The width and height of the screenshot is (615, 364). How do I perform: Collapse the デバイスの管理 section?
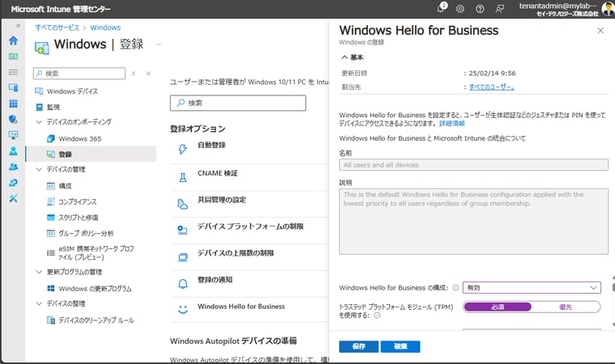coord(39,169)
